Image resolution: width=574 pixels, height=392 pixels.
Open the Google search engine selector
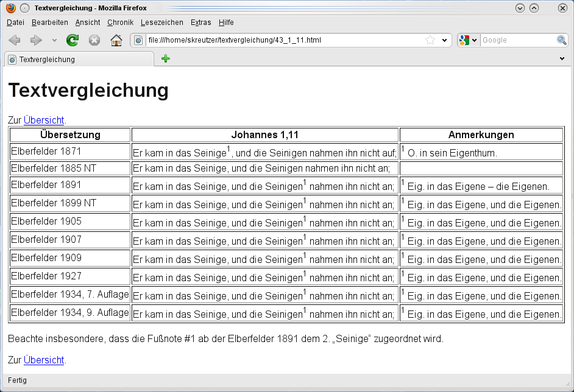click(x=468, y=40)
